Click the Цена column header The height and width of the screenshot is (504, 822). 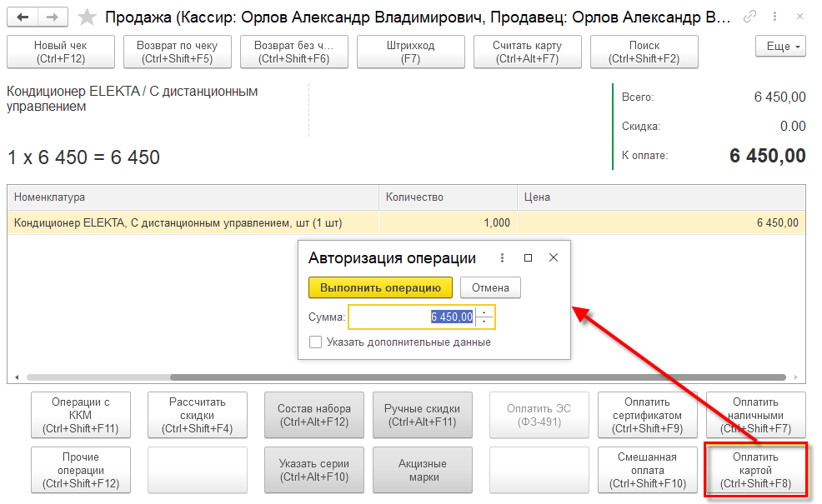[661, 197]
